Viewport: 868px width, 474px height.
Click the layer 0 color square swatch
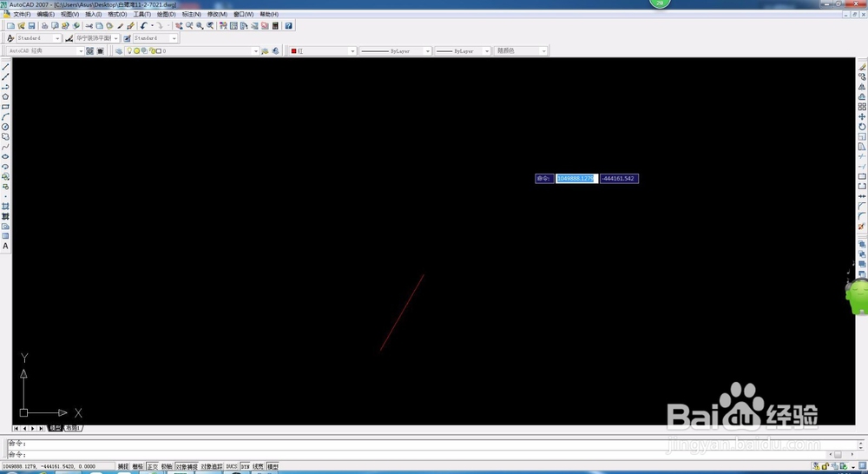click(159, 51)
